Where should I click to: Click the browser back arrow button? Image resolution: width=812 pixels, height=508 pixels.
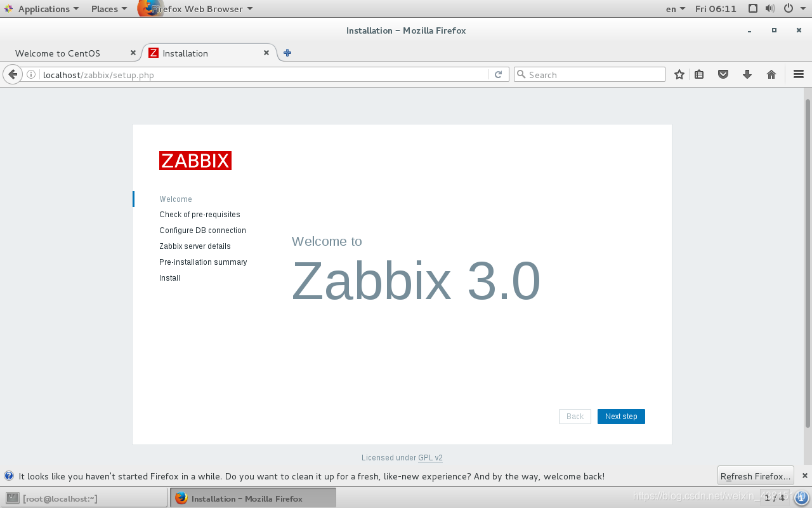[x=13, y=74]
